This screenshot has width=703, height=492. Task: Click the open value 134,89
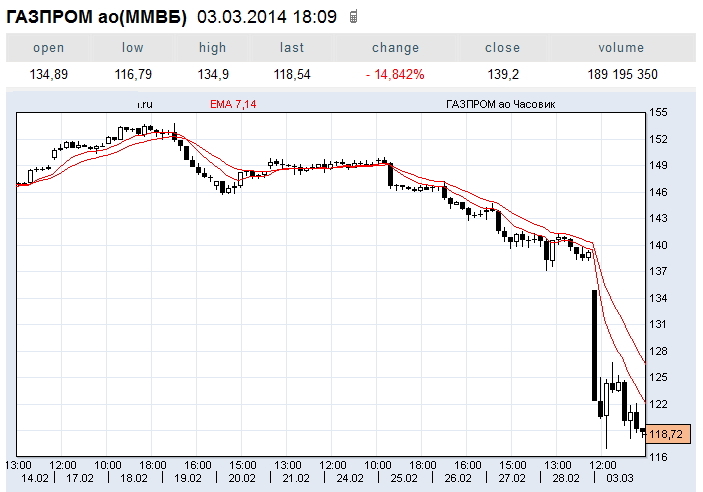point(48,74)
